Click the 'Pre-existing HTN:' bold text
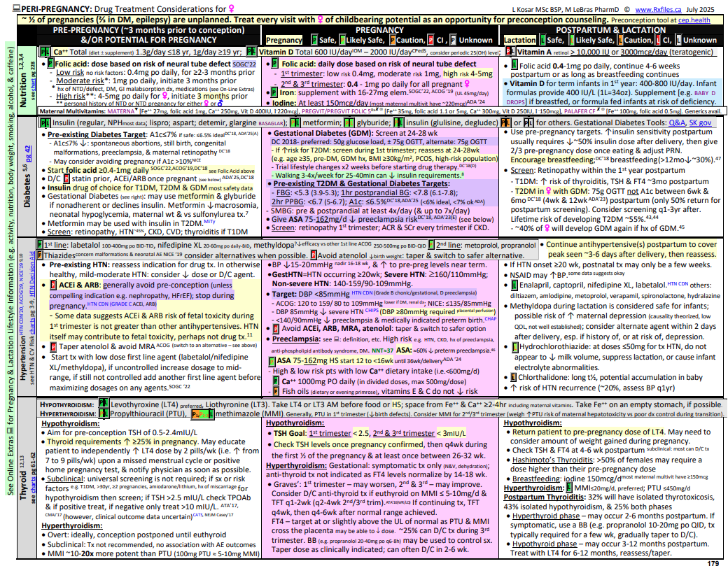This screenshot has width=728, height=566. coord(79,264)
